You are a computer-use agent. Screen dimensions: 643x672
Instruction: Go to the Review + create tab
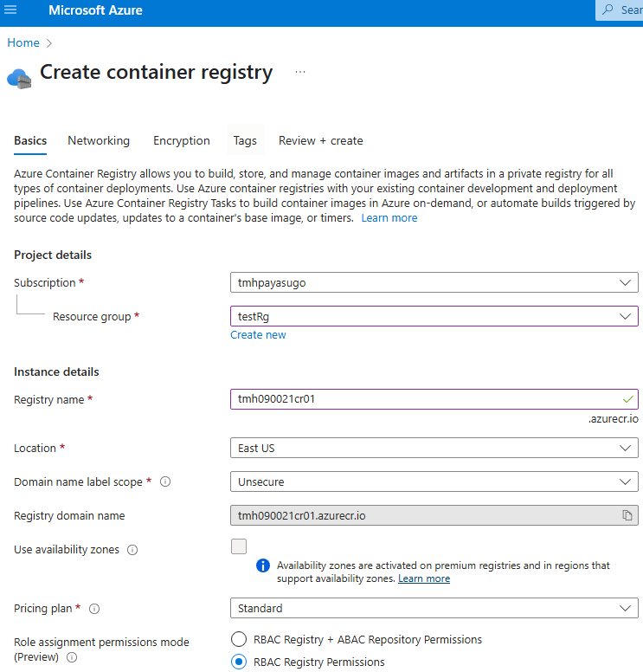[x=321, y=140]
